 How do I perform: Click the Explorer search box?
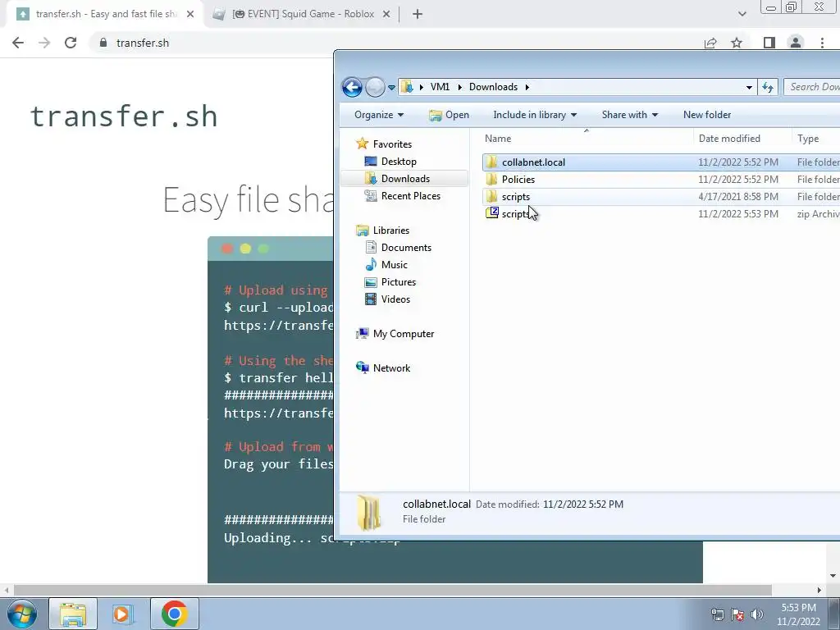click(x=811, y=87)
